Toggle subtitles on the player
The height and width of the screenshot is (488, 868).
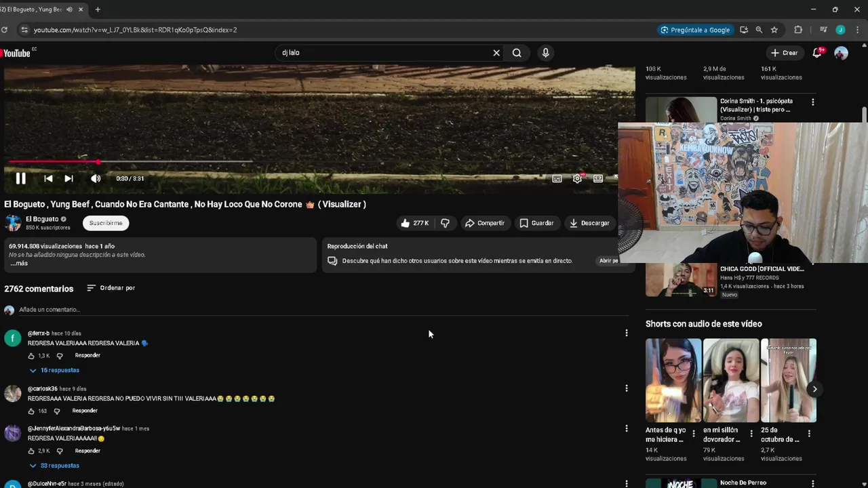[x=557, y=178]
